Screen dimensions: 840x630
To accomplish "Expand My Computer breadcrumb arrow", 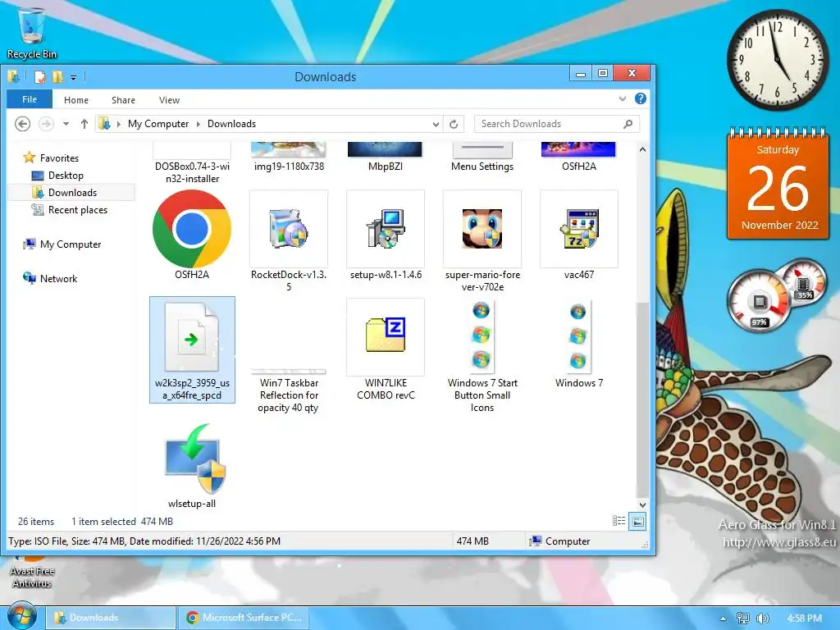I will 199,125.
